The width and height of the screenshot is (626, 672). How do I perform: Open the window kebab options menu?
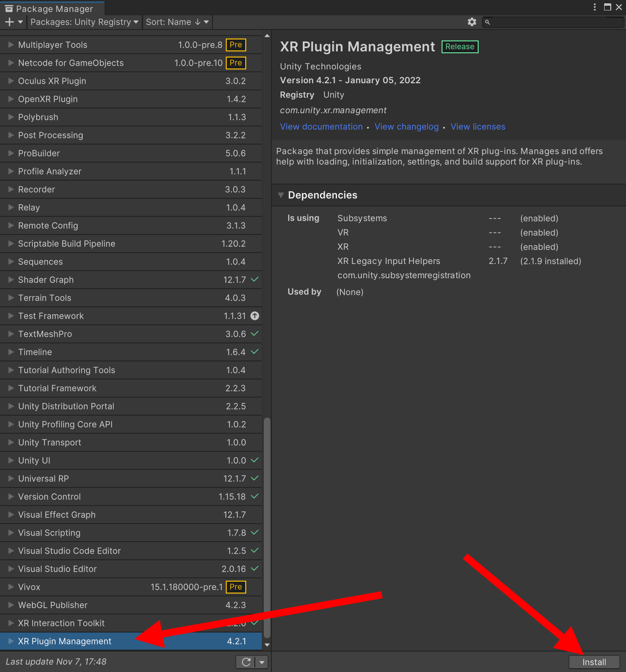[595, 7]
